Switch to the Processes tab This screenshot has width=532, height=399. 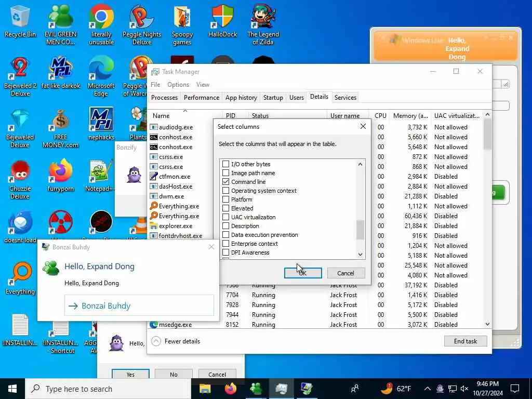pyautogui.click(x=164, y=97)
